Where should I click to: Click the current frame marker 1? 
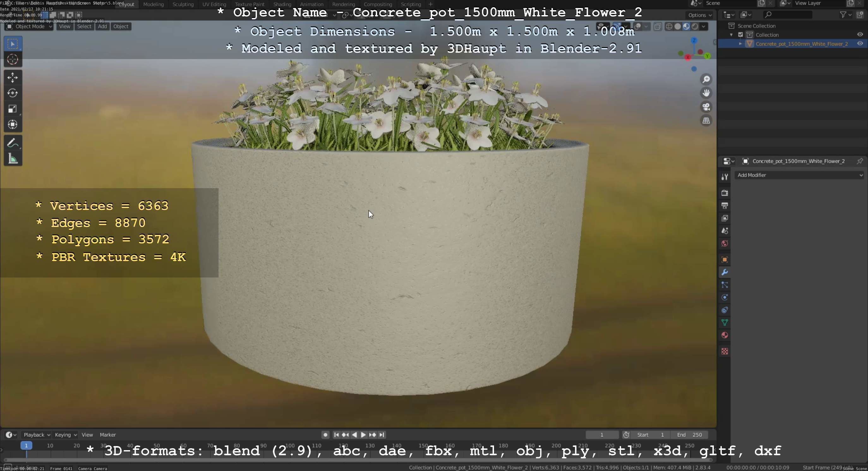click(26, 445)
